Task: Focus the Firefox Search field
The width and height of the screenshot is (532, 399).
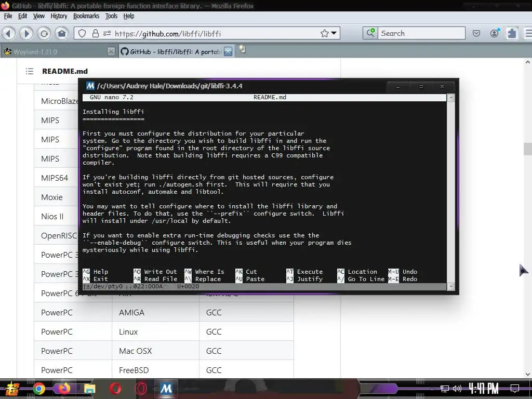Action: pyautogui.click(x=421, y=33)
